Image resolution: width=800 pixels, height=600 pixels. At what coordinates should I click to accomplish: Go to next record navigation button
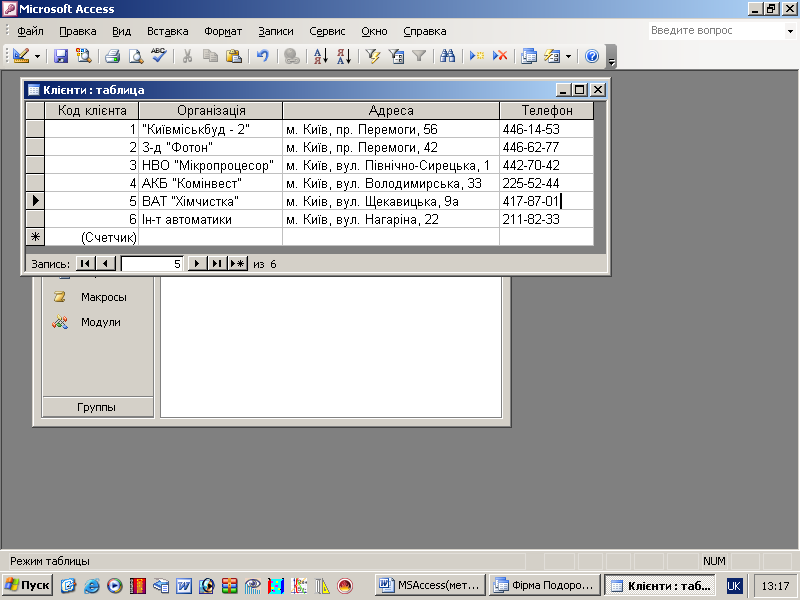[197, 263]
